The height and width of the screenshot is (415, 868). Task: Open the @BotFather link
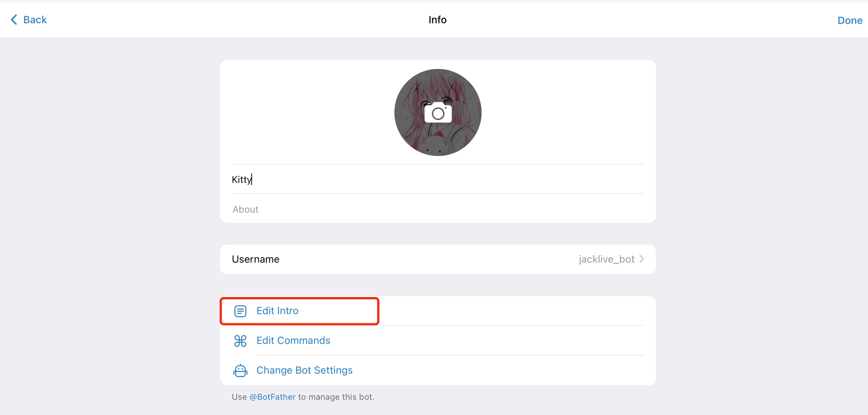pos(272,397)
